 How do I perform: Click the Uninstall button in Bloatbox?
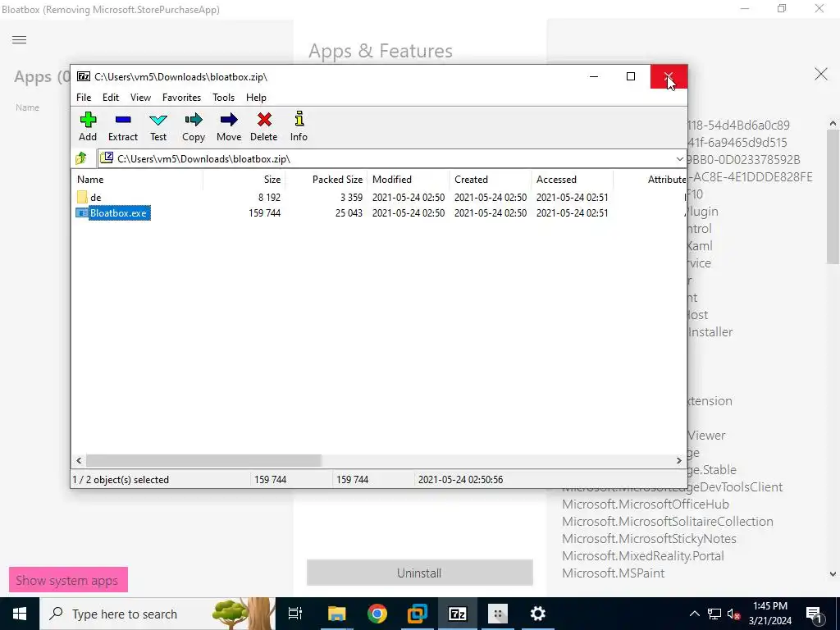[419, 573]
